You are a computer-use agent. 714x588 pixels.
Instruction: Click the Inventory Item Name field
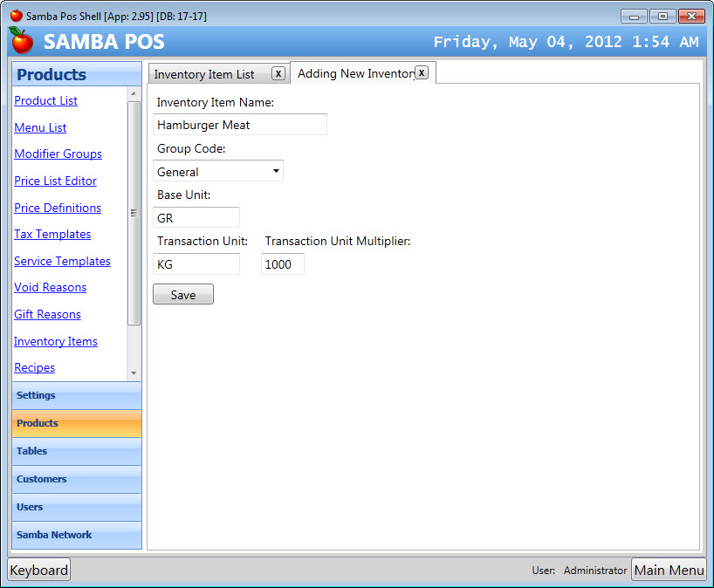(240, 125)
